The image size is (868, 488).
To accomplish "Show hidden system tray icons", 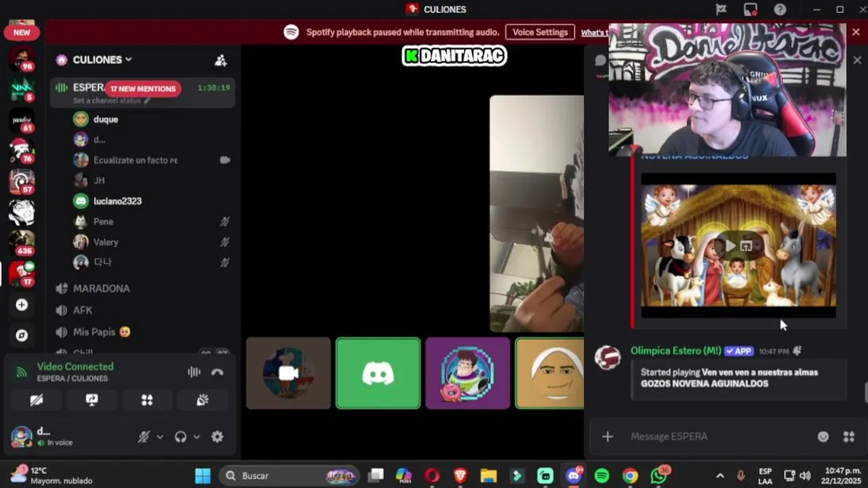I will [720, 476].
